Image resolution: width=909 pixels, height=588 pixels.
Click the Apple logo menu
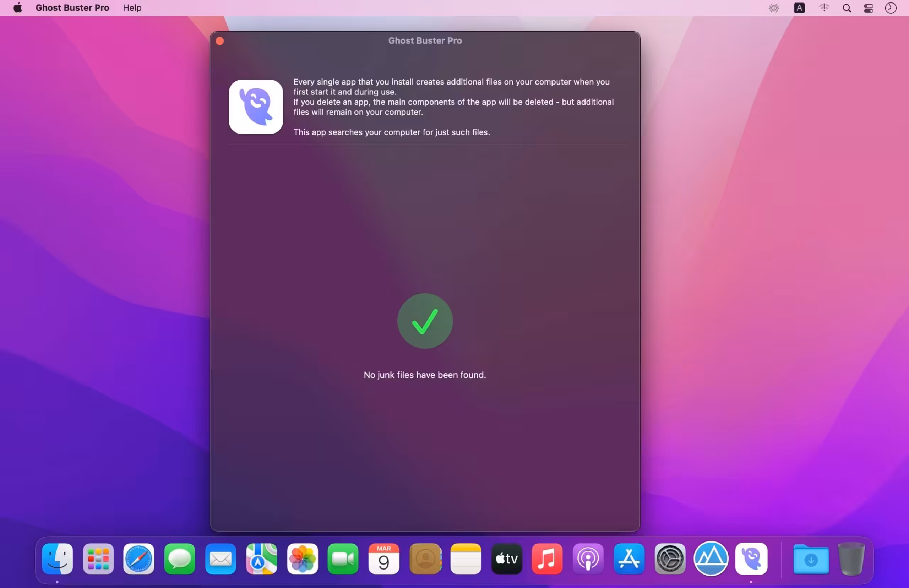[17, 8]
